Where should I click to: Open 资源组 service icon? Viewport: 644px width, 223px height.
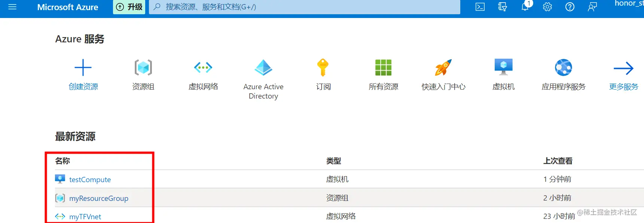click(x=143, y=68)
